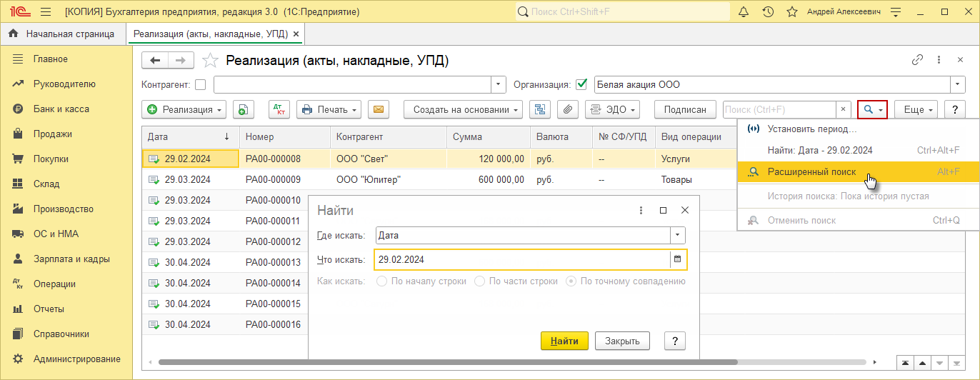Click the ООО "Свет" contractor cell
Viewport: 980px width, 380px height.
[x=389, y=159]
